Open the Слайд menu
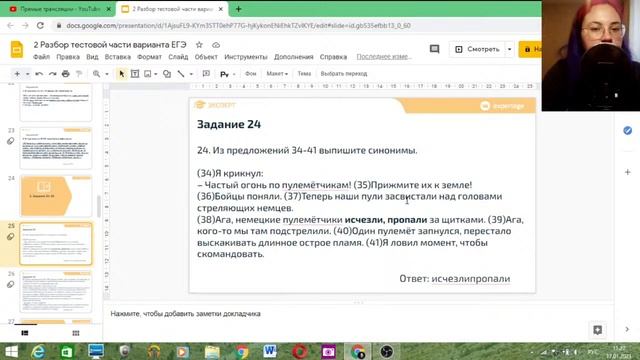 click(178, 57)
